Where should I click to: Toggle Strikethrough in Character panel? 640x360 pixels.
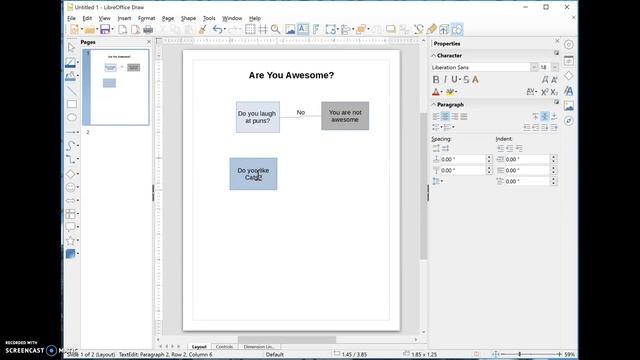pos(466,80)
